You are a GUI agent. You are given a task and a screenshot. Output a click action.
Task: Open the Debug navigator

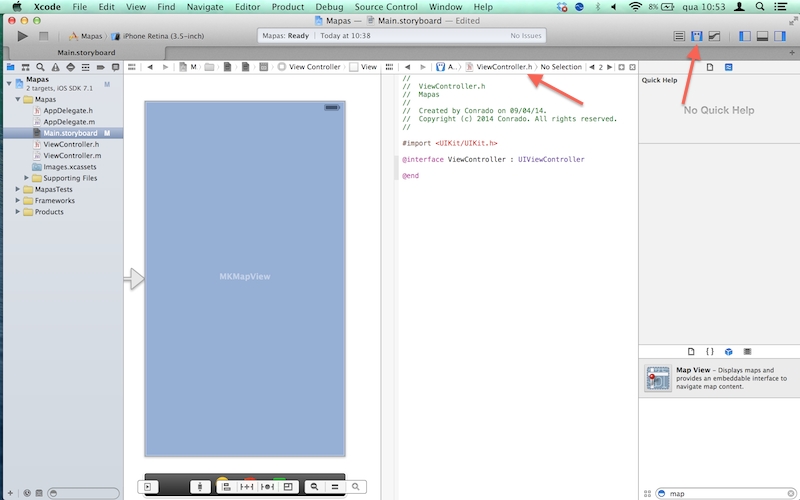click(x=85, y=67)
